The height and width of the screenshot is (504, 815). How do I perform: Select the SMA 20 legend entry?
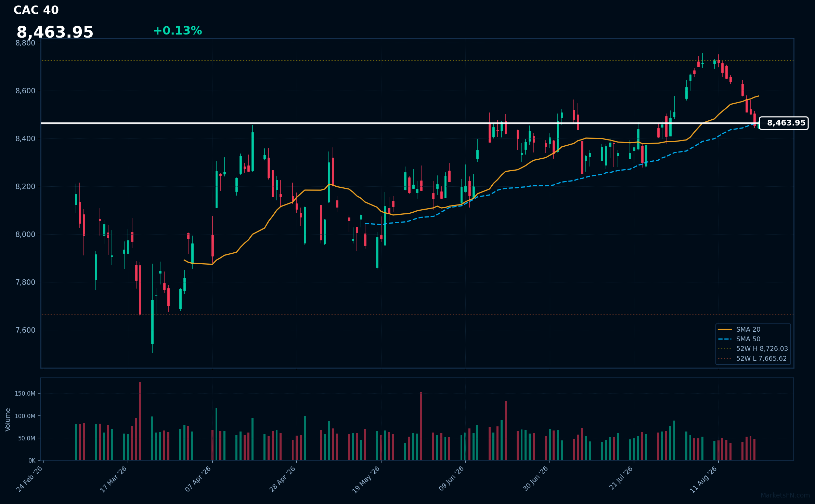pos(739,330)
